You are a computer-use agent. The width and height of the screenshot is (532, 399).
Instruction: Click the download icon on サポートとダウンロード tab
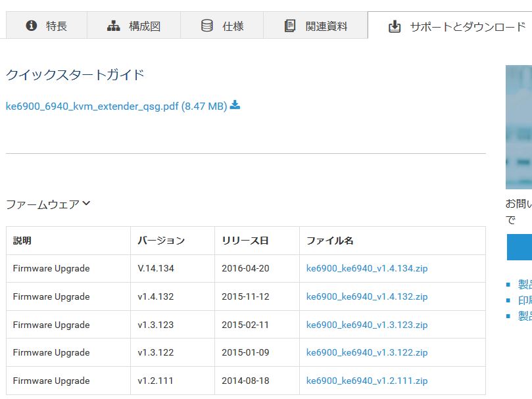tap(395, 27)
